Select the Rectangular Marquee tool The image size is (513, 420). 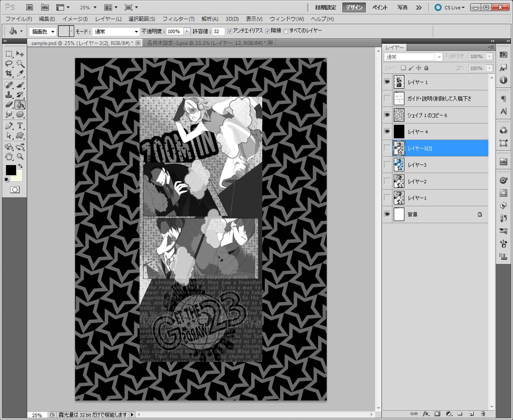(x=9, y=54)
